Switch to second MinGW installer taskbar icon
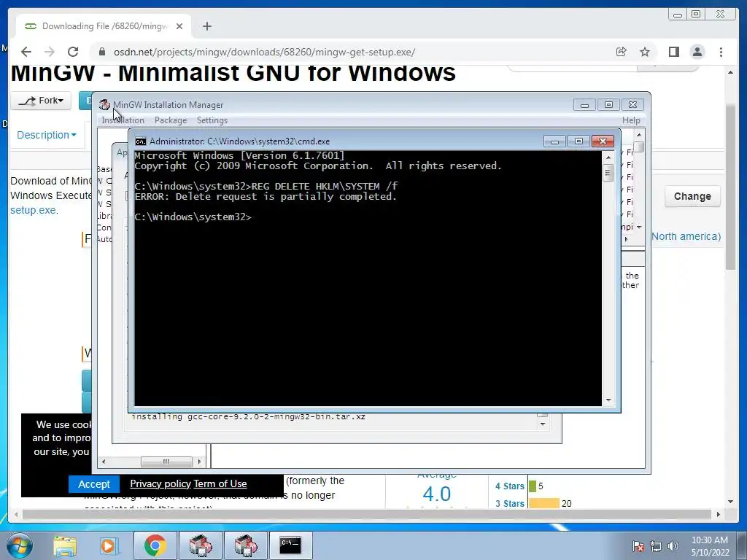 click(x=246, y=545)
